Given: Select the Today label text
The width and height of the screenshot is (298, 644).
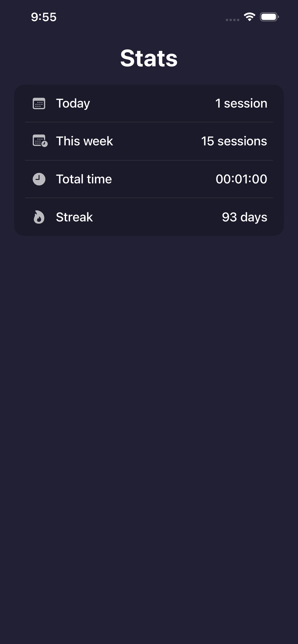Looking at the screenshot, I should click(x=73, y=103).
